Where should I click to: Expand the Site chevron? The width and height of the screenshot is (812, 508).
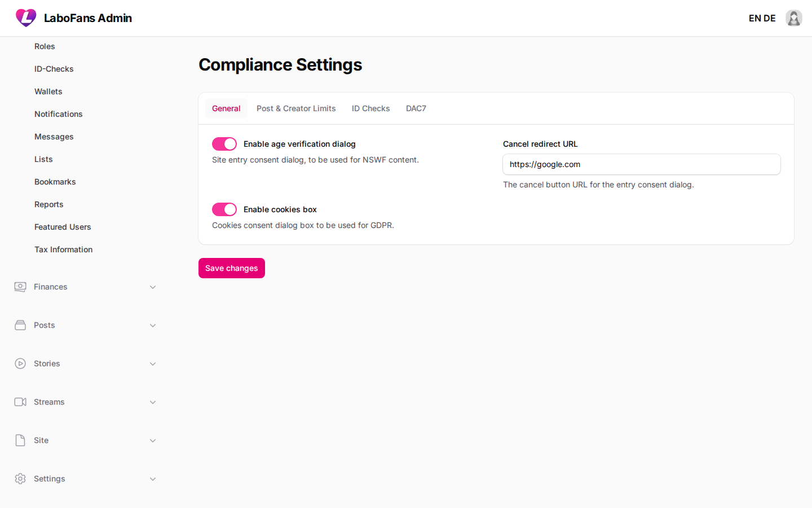(x=153, y=441)
